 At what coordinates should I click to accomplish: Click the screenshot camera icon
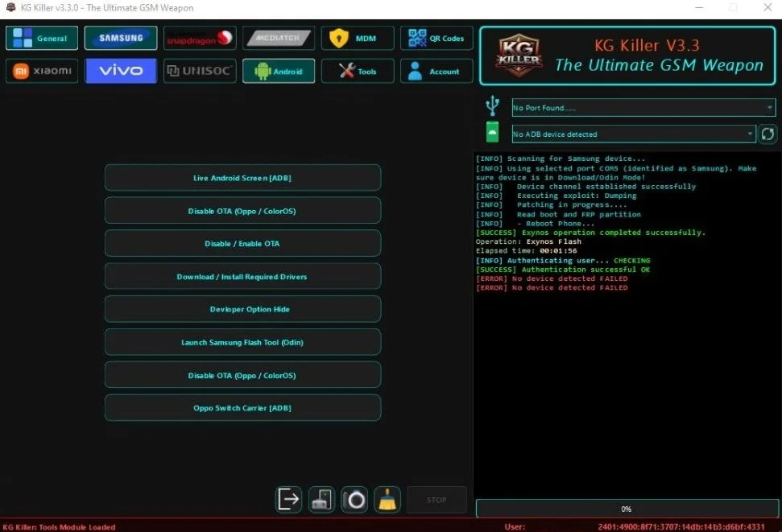pyautogui.click(x=354, y=500)
